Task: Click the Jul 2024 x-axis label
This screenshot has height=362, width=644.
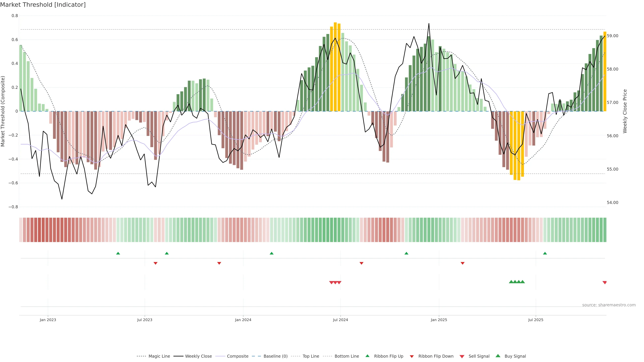Action: click(340, 320)
